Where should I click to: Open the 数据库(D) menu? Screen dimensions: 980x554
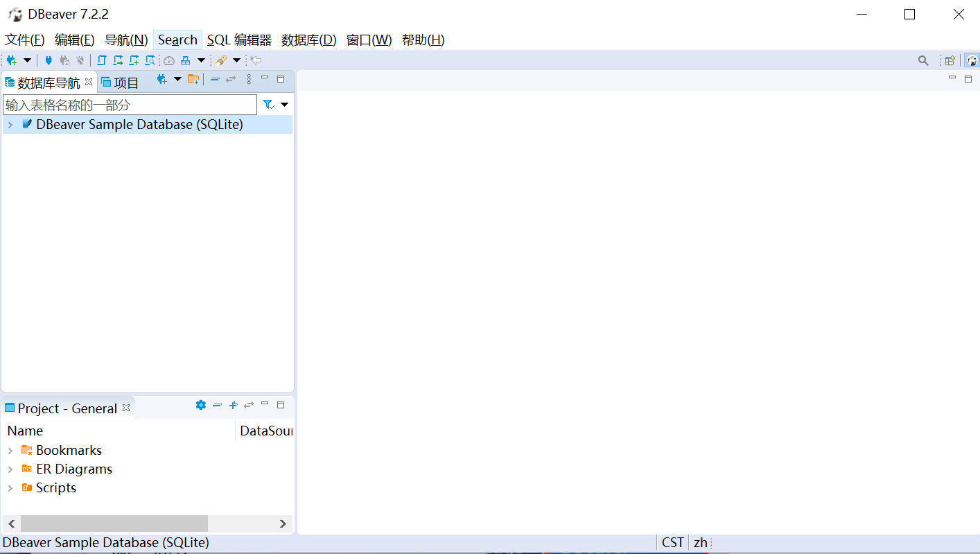coord(308,40)
